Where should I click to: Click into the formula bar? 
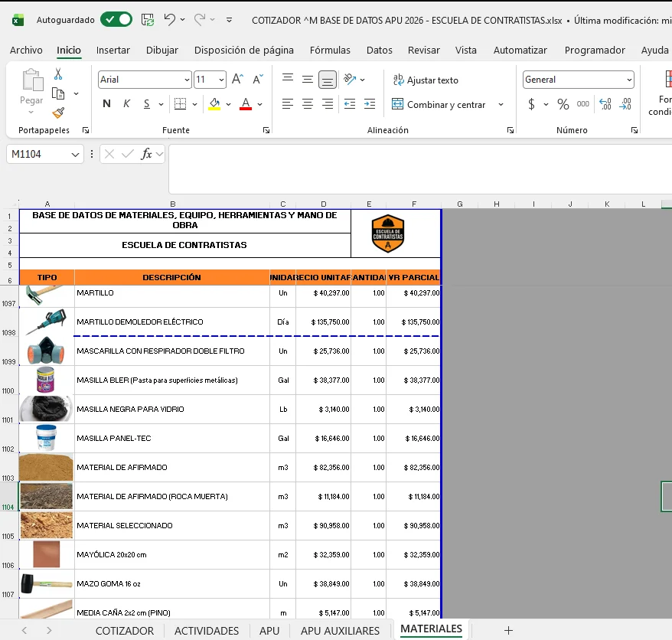coord(420,169)
